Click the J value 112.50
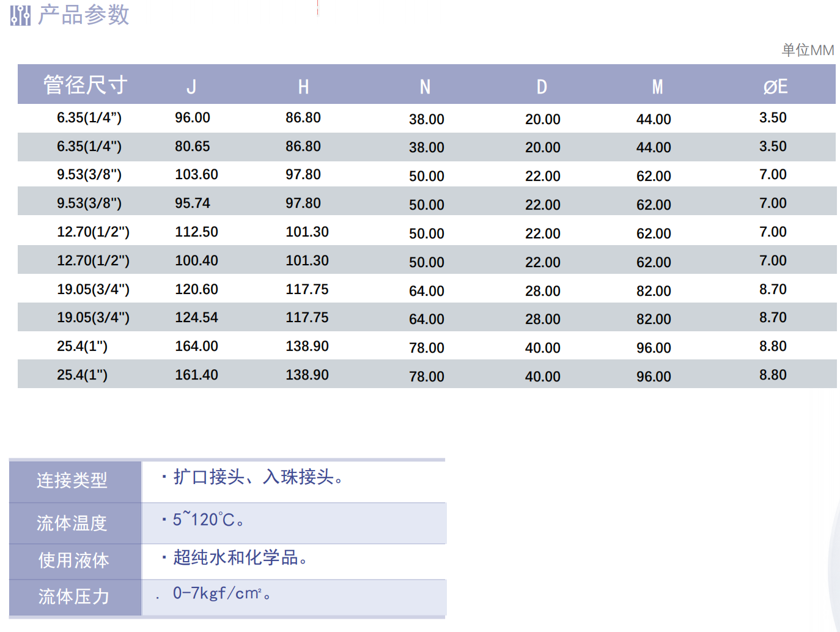Screen dimensions: 840x632 [x=196, y=232]
